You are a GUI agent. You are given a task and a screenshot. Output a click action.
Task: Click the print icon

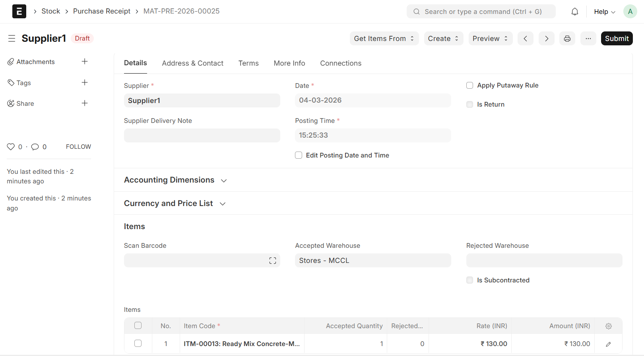click(x=567, y=39)
